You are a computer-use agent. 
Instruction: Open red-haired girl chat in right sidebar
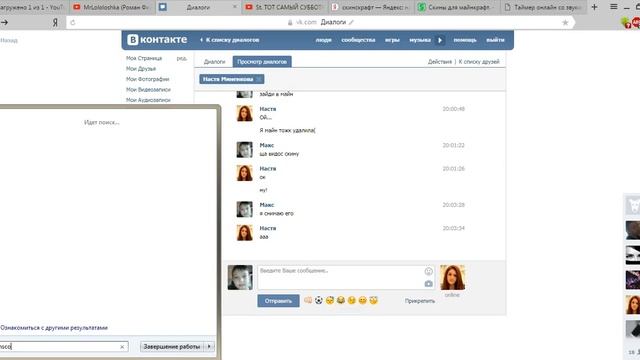[x=633, y=305]
